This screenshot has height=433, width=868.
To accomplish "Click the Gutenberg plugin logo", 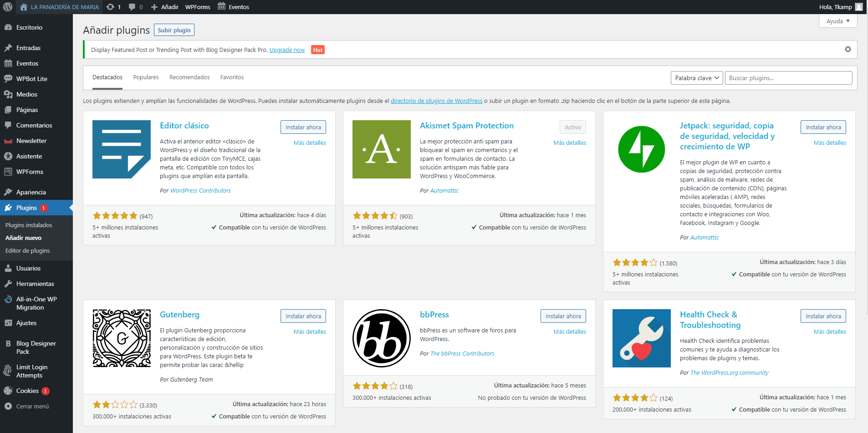I will [122, 338].
